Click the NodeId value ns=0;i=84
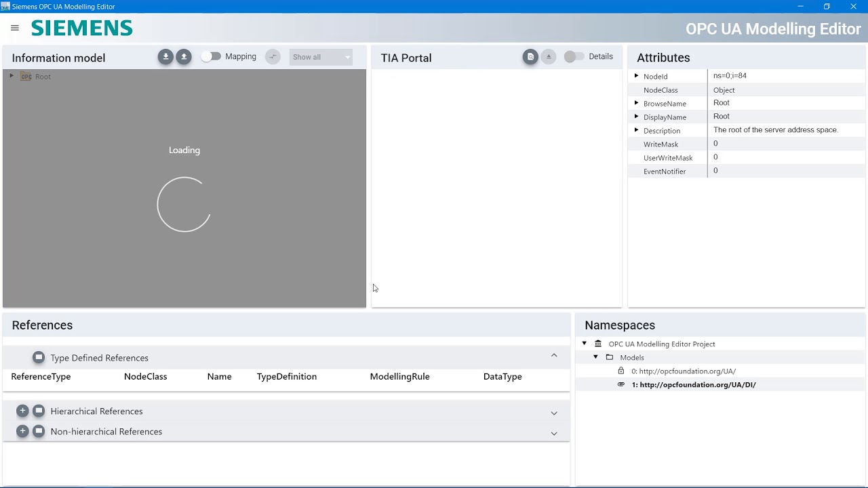This screenshot has width=868, height=488. pos(730,75)
